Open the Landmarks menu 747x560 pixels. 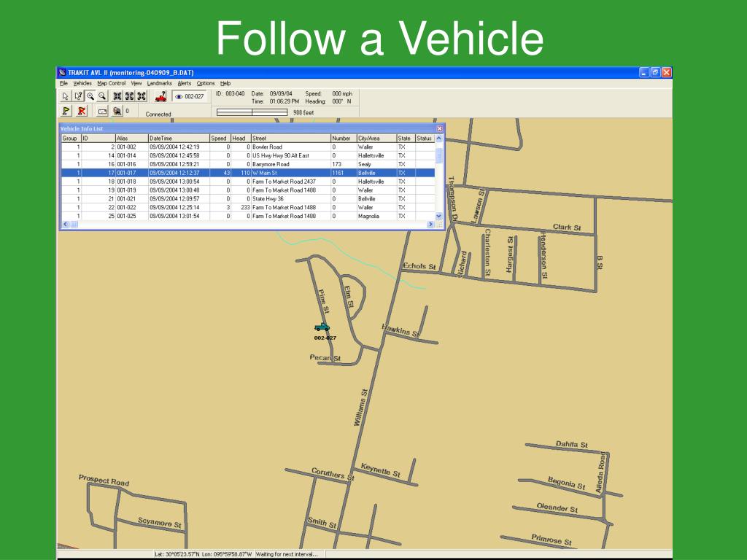pyautogui.click(x=160, y=83)
